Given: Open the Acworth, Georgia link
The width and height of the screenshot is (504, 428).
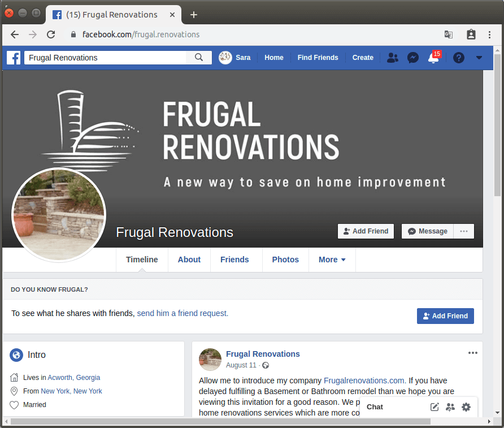Looking at the screenshot, I should coord(74,378).
